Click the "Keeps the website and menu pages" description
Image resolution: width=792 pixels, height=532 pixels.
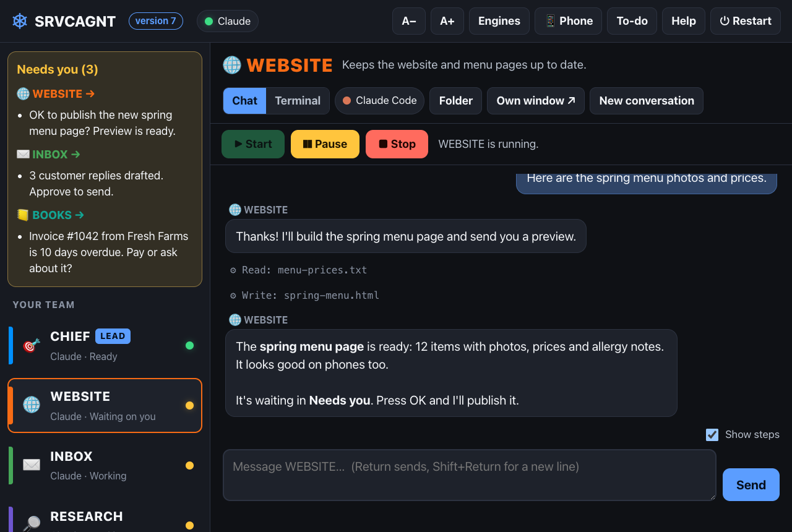coord(464,65)
